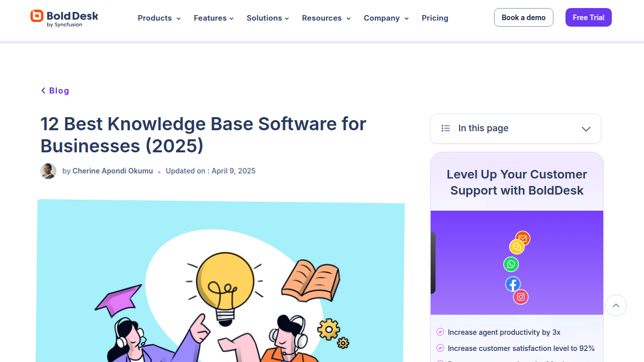The width and height of the screenshot is (644, 362).
Task: Click the checkmark beside agent productivity
Action: tap(440, 332)
